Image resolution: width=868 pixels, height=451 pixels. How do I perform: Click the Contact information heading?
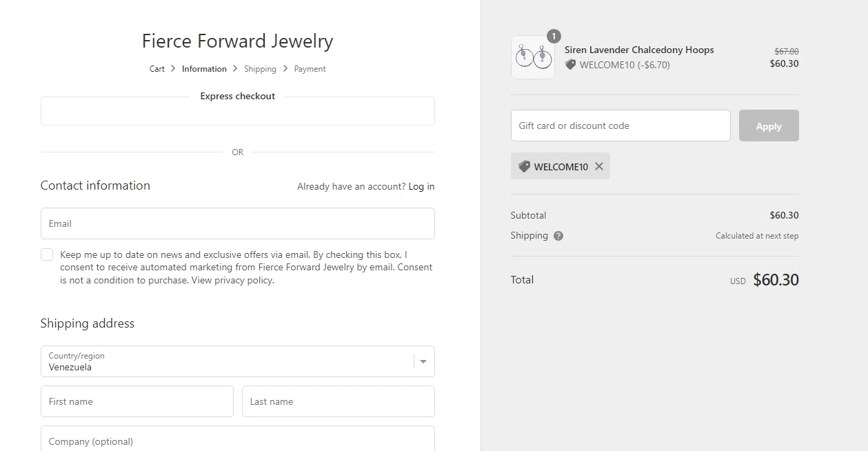(95, 186)
